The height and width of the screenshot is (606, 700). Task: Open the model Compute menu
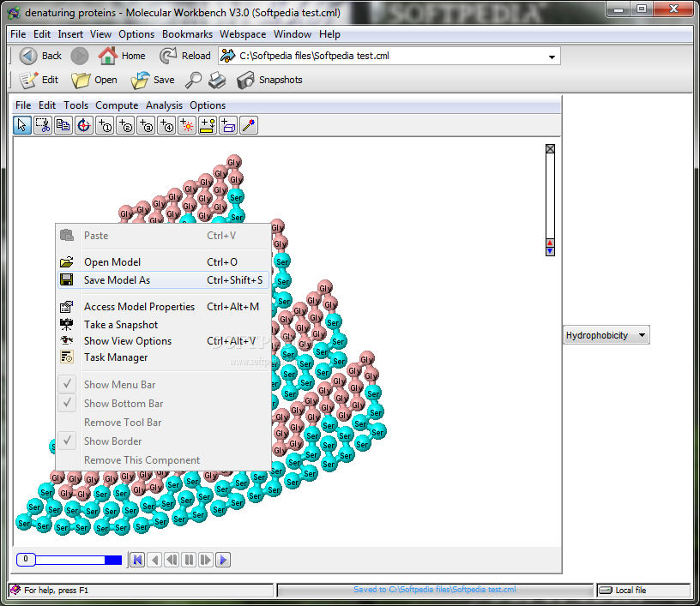pyautogui.click(x=117, y=105)
